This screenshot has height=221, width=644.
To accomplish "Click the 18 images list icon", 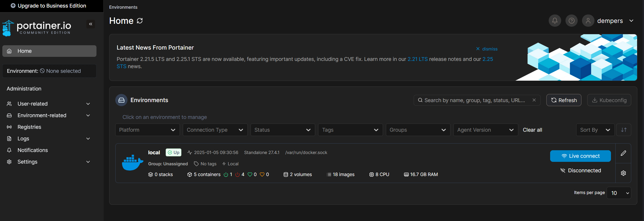I will coord(329,175).
